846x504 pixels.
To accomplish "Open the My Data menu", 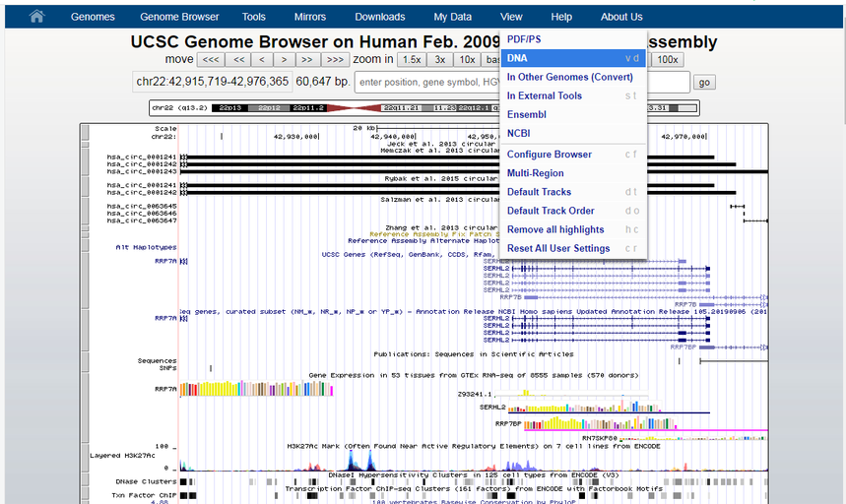I will pos(452,17).
